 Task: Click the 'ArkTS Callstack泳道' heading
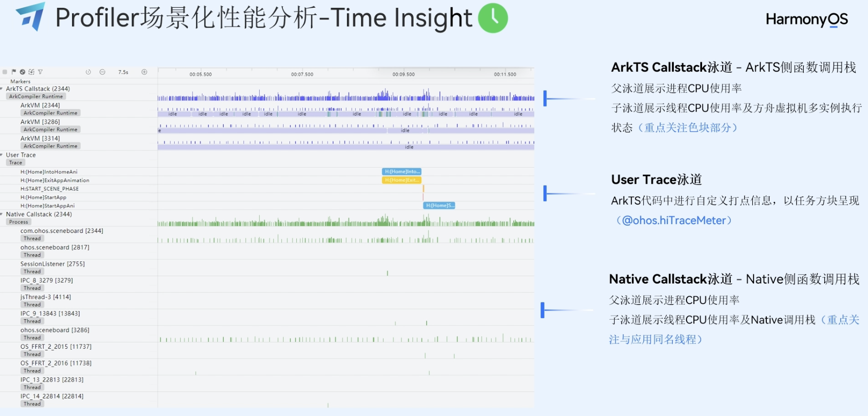coord(671,67)
